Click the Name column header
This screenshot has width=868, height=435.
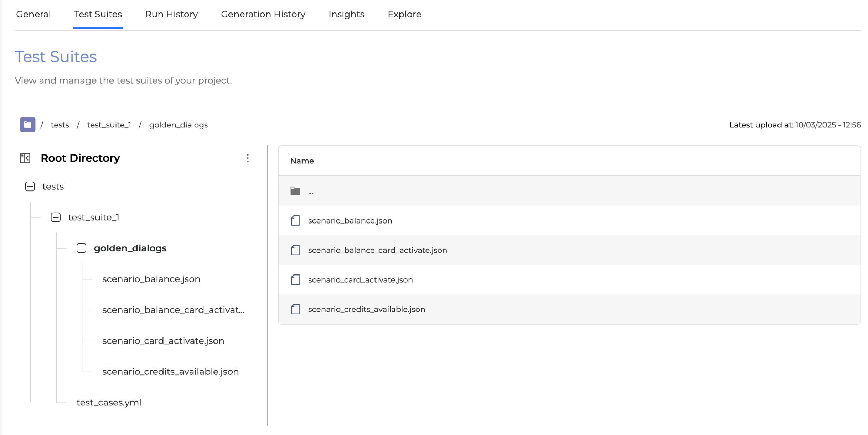coord(302,161)
